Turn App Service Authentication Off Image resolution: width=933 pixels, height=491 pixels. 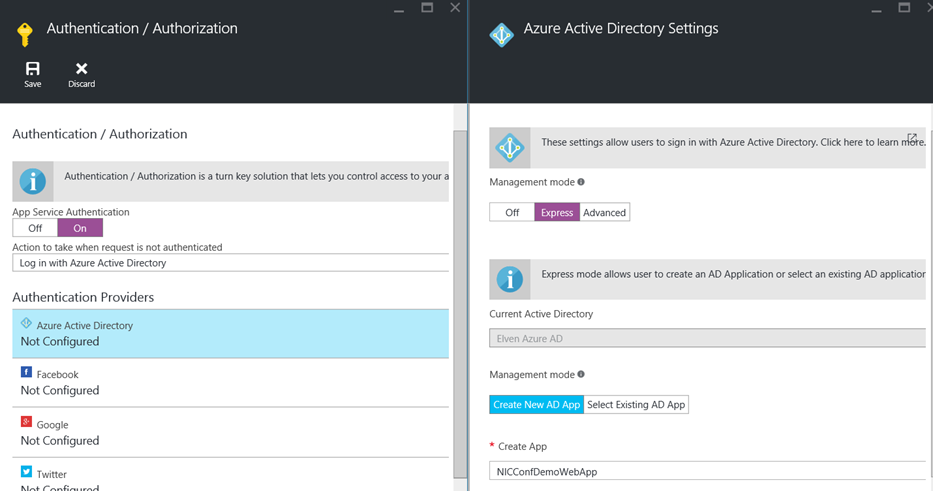click(x=35, y=228)
